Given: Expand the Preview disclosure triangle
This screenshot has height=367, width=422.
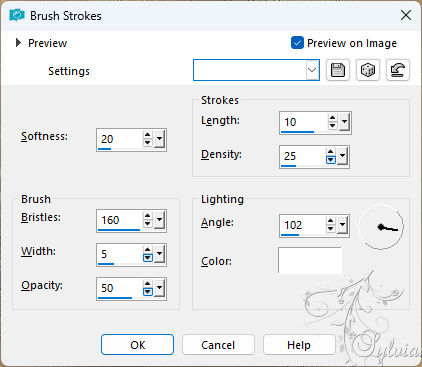Looking at the screenshot, I should 18,43.
